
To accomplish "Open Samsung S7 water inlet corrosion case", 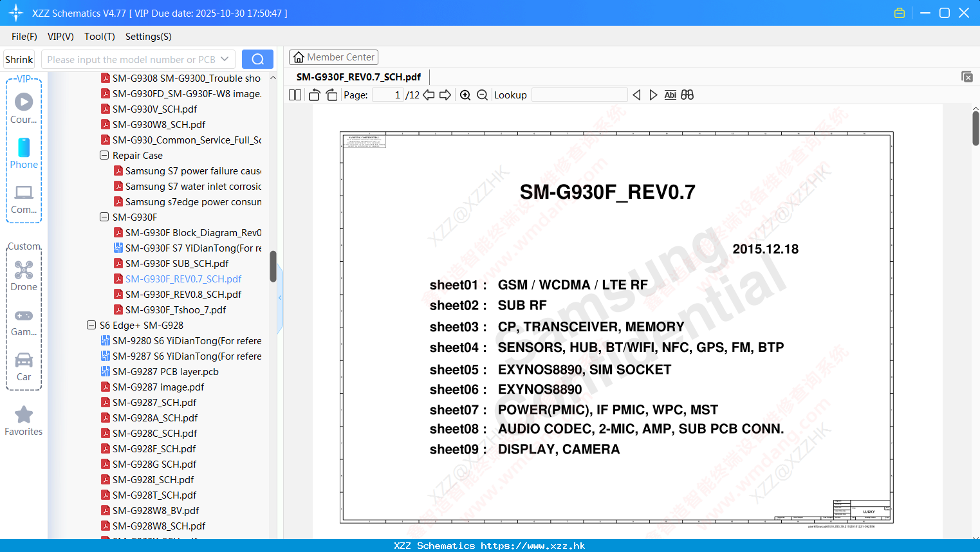I will 188,186.
